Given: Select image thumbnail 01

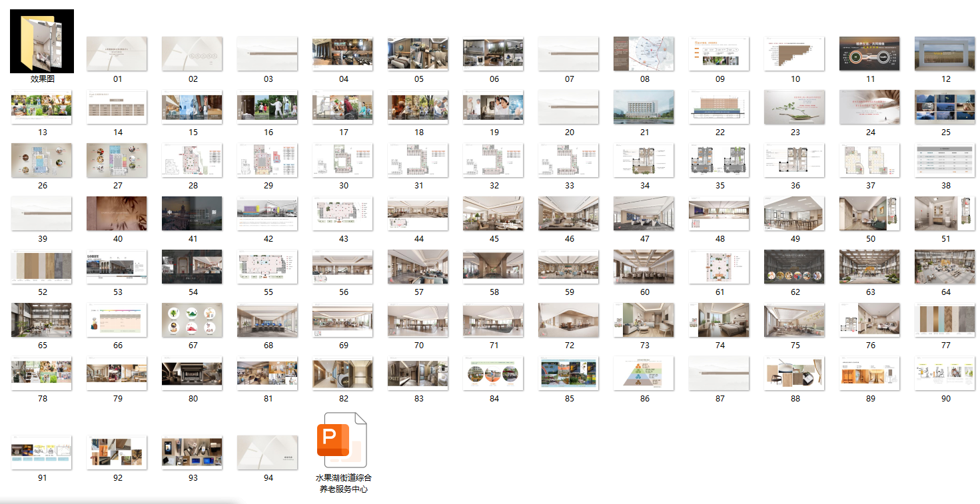Looking at the screenshot, I should click(x=118, y=54).
